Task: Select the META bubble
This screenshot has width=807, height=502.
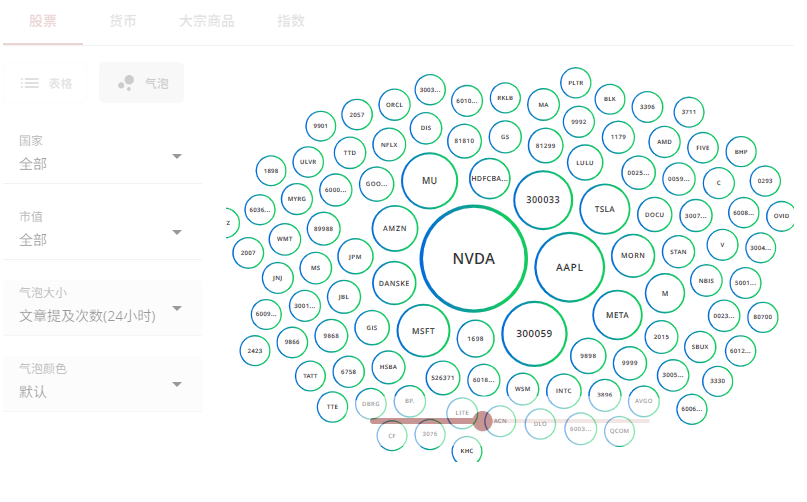Action: click(617, 315)
